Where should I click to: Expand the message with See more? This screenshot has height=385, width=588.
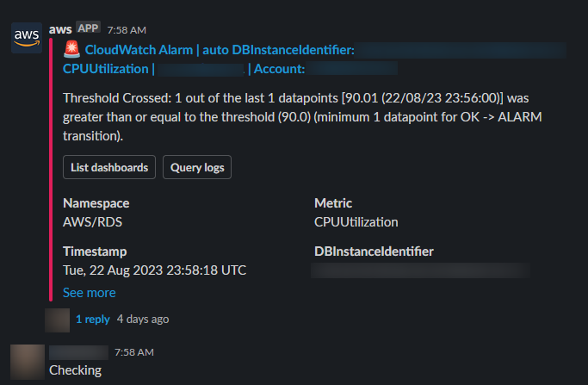(x=89, y=293)
